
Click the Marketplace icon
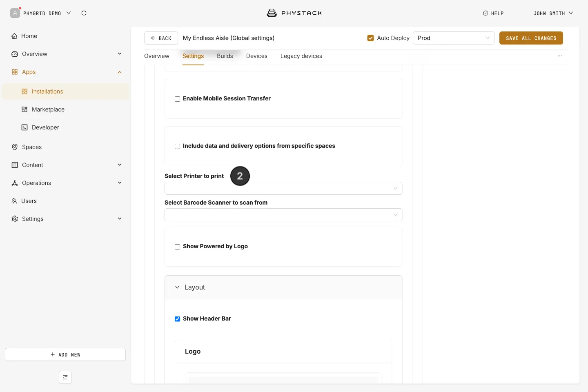(24, 109)
